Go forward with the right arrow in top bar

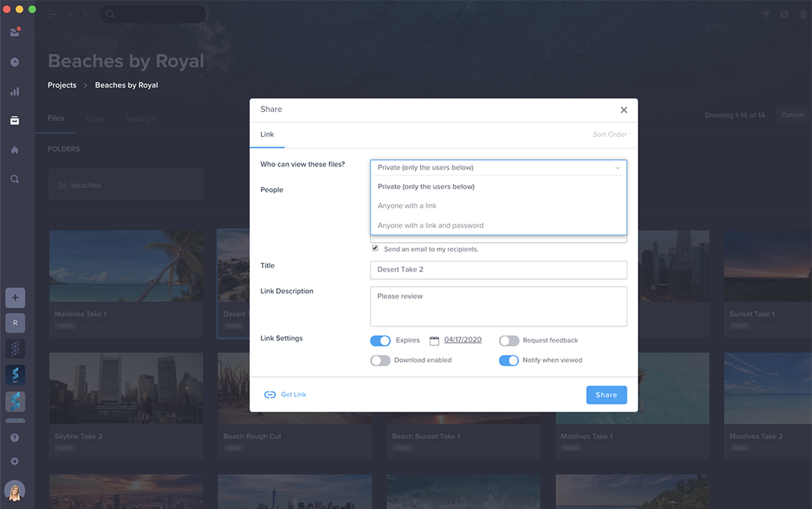tap(84, 14)
